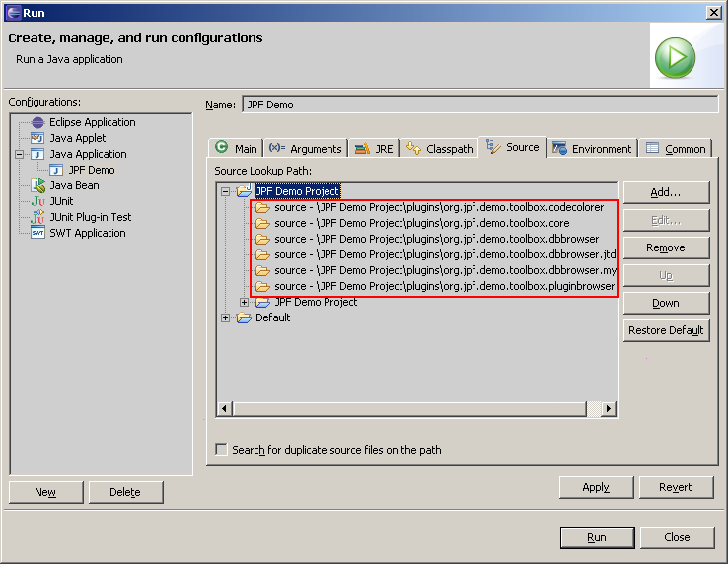Click the JRE tab books icon
This screenshot has height=564, width=728.
click(x=362, y=149)
